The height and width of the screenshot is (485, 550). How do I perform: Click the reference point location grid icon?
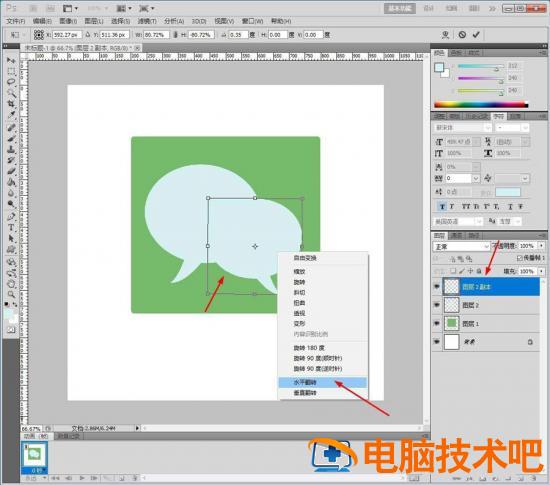click(x=39, y=35)
